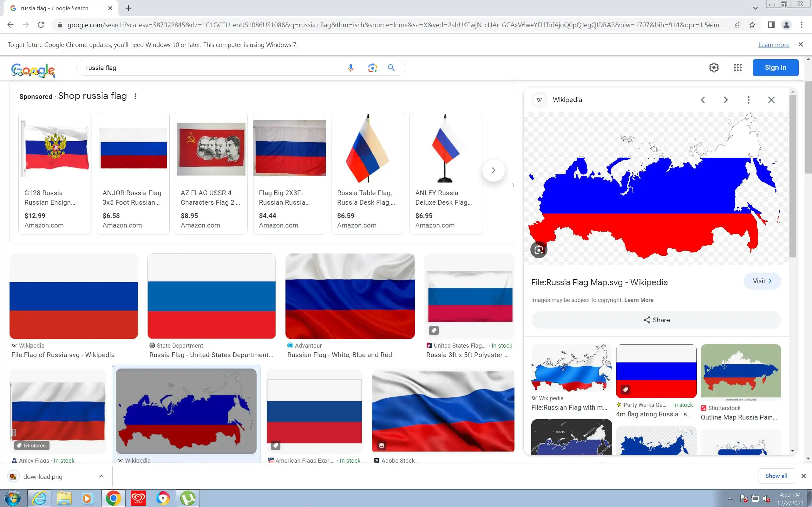812x507 pixels.
Task: Open Learn more Chrome updates link
Action: click(773, 45)
